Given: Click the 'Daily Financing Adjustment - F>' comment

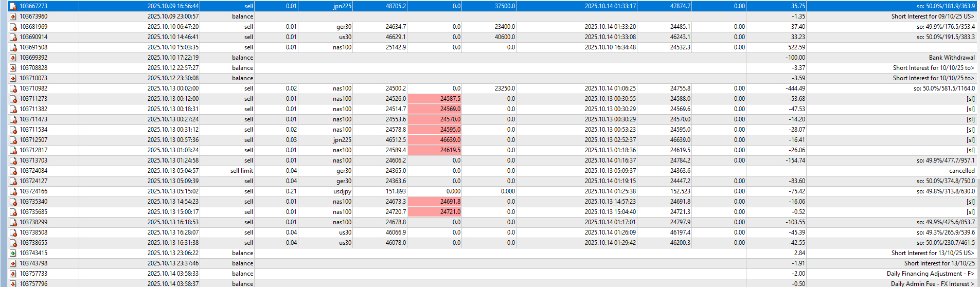Looking at the screenshot, I should click(x=930, y=274).
